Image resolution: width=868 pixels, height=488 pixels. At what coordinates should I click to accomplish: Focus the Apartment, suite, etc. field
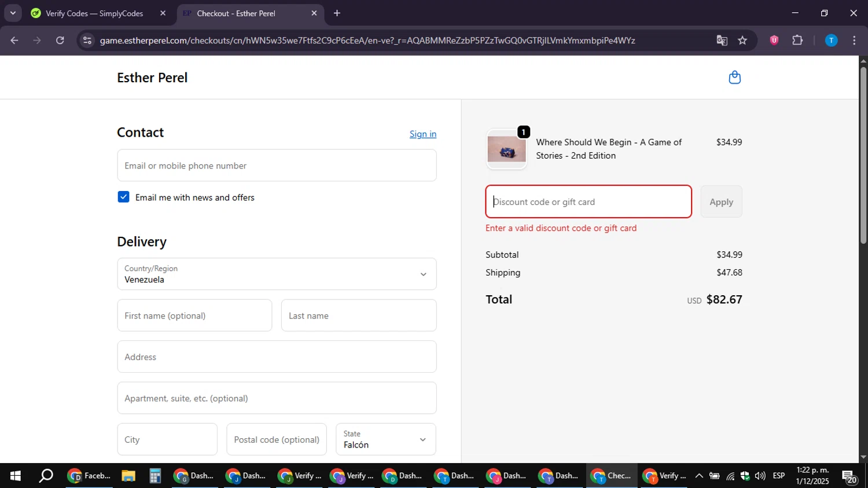click(277, 398)
